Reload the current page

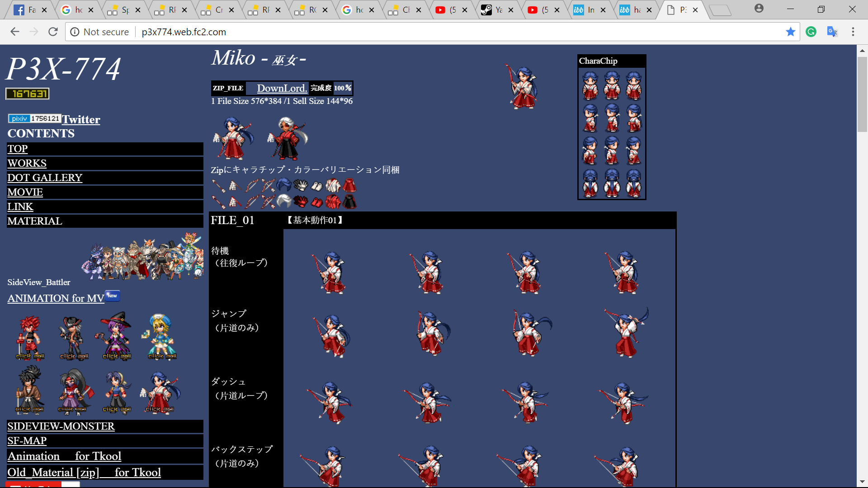click(x=53, y=32)
